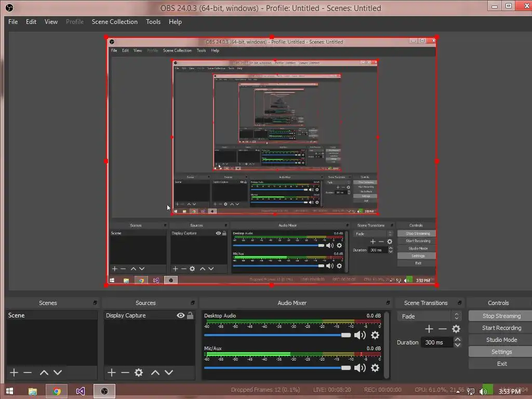The height and width of the screenshot is (399, 532).
Task: Add a new source with plus icon
Action: [112, 373]
